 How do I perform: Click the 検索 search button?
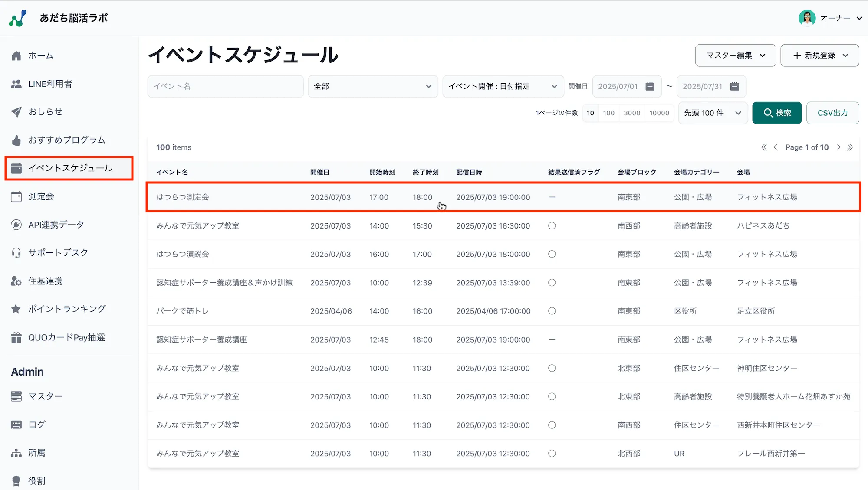(x=776, y=113)
